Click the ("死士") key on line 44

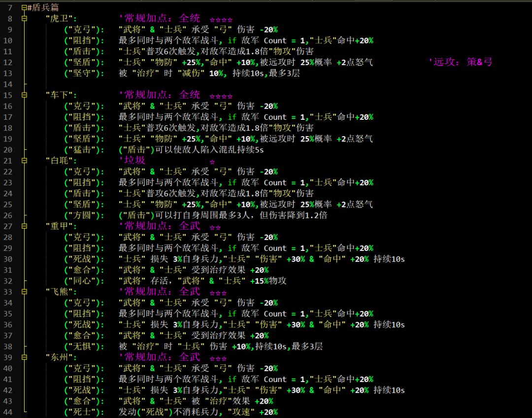click(84, 412)
